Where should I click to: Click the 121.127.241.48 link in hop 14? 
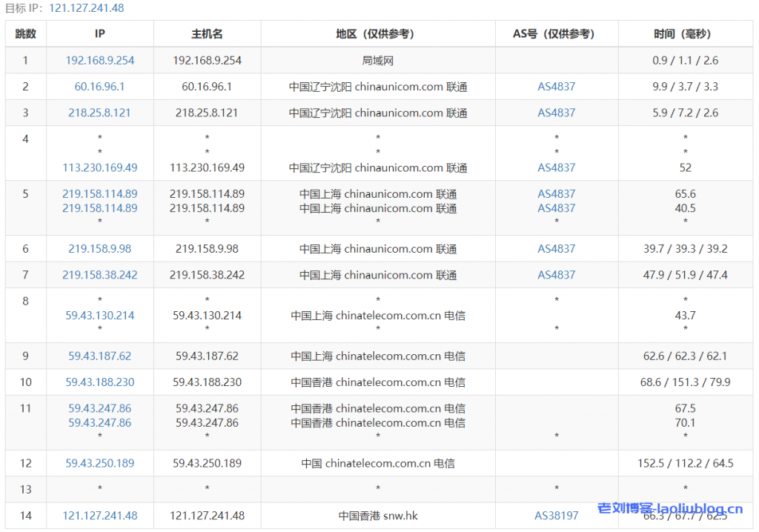point(99,515)
